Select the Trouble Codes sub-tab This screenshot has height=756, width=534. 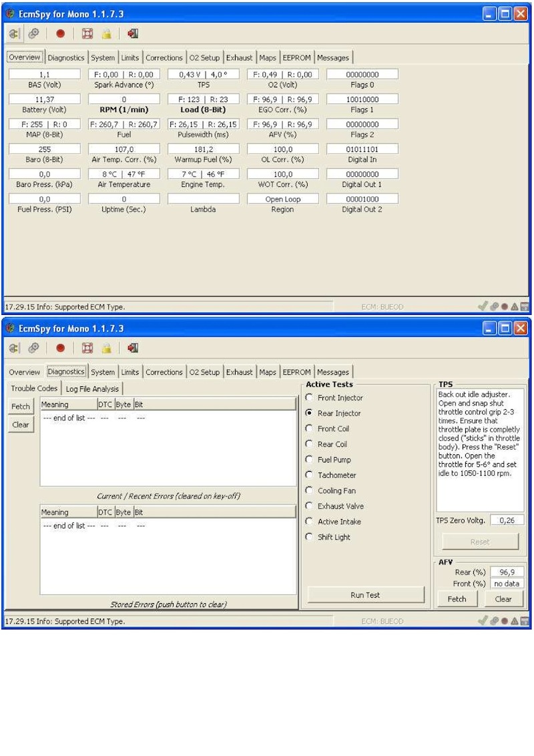click(34, 388)
